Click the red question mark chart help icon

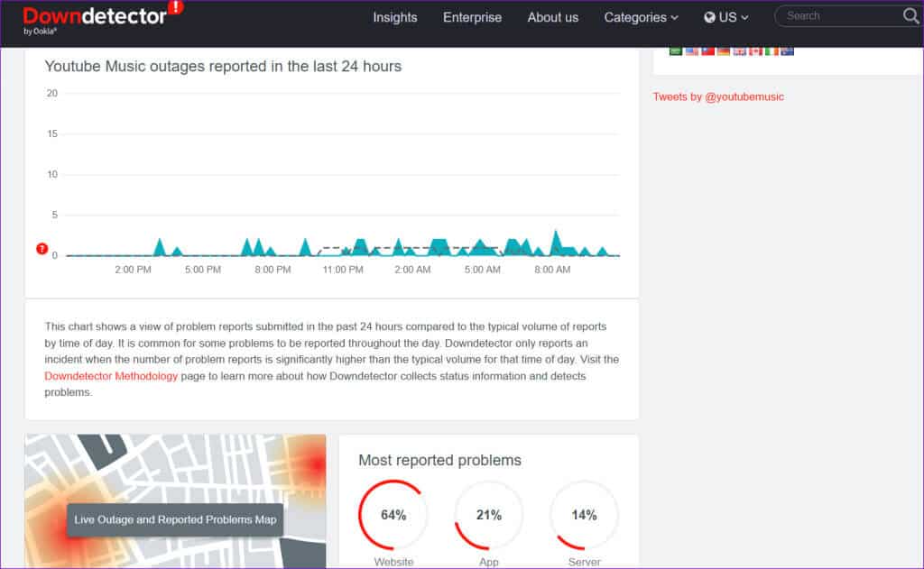click(42, 249)
